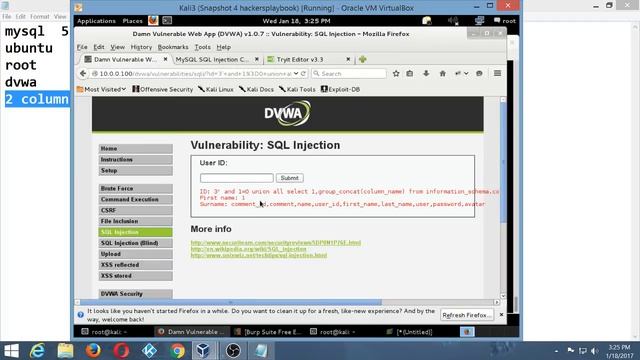Close the MySQL SQL Injection tab
Viewport: 640px width, 360px height.
tap(257, 59)
